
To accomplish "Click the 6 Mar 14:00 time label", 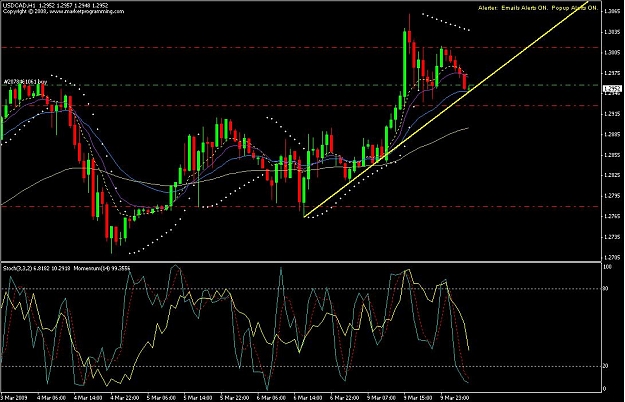I will (x=309, y=398).
